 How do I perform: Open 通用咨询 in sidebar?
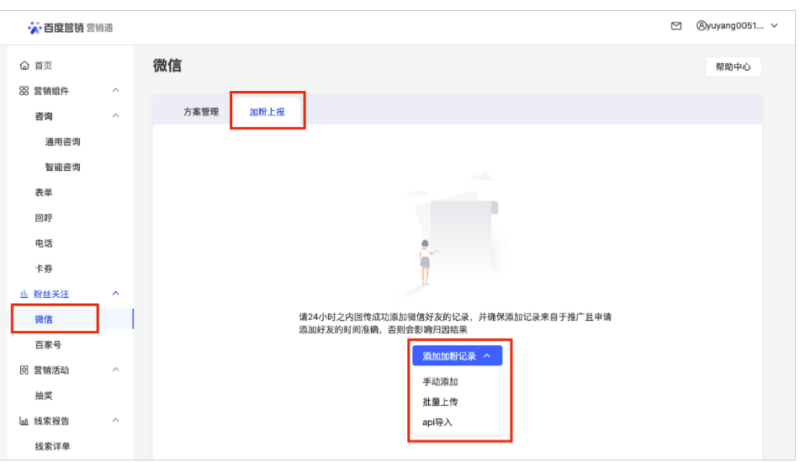pyautogui.click(x=62, y=142)
